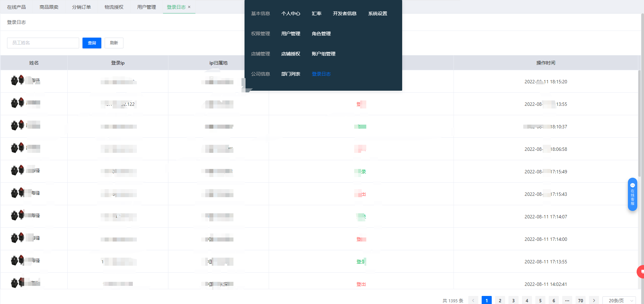Switch to the 分销订单 tab

pos(82,7)
